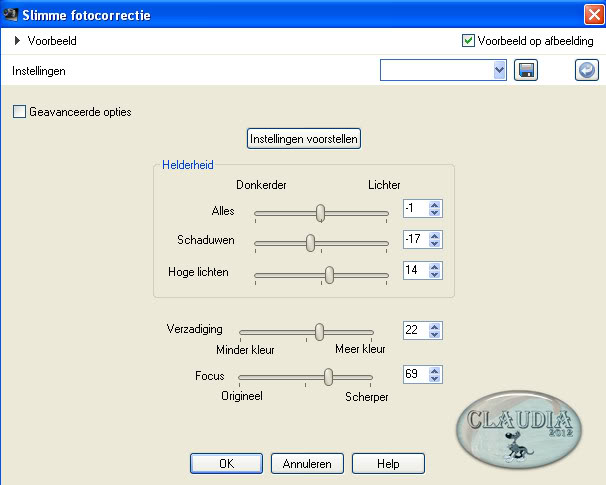This screenshot has height=485, width=606.
Task: Click the Hoge lichten value field showing 14
Action: [x=416, y=270]
